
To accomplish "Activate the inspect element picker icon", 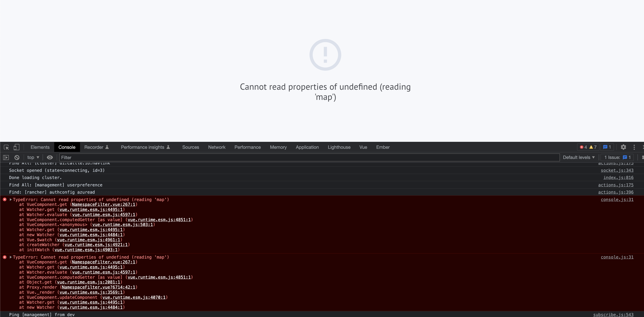I will (7, 147).
